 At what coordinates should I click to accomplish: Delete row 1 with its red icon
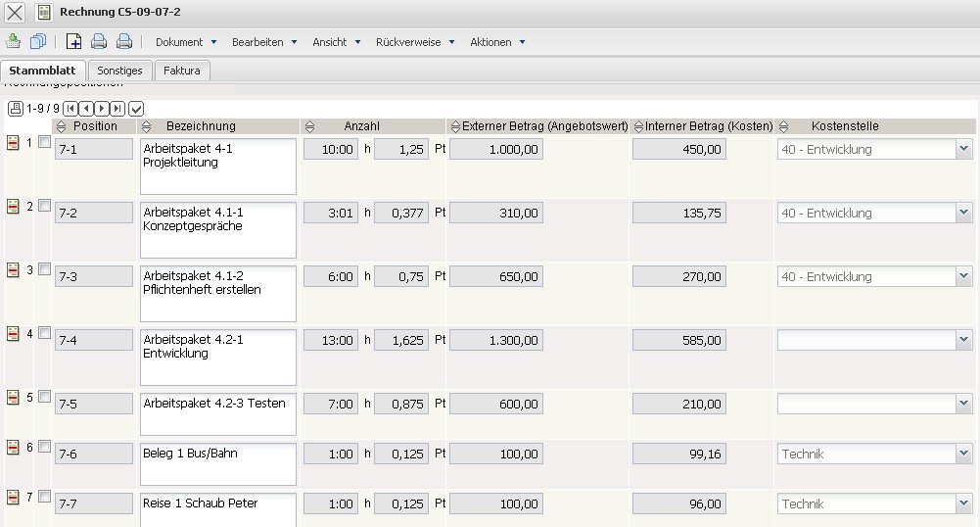pos(14,143)
